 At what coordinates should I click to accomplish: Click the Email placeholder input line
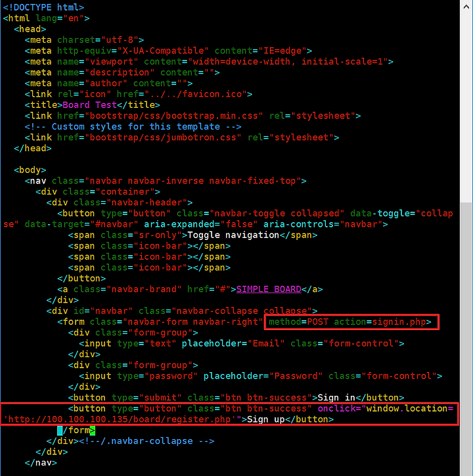[x=241, y=344]
